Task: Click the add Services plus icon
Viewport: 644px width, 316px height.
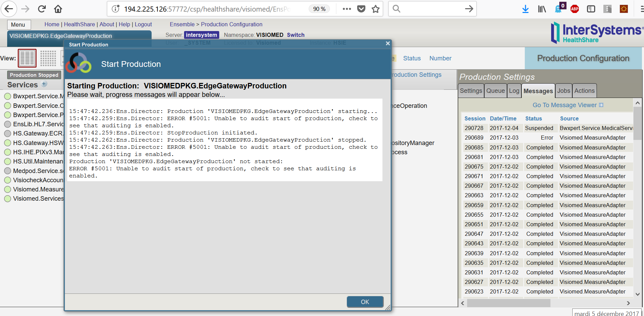Action: [x=44, y=84]
